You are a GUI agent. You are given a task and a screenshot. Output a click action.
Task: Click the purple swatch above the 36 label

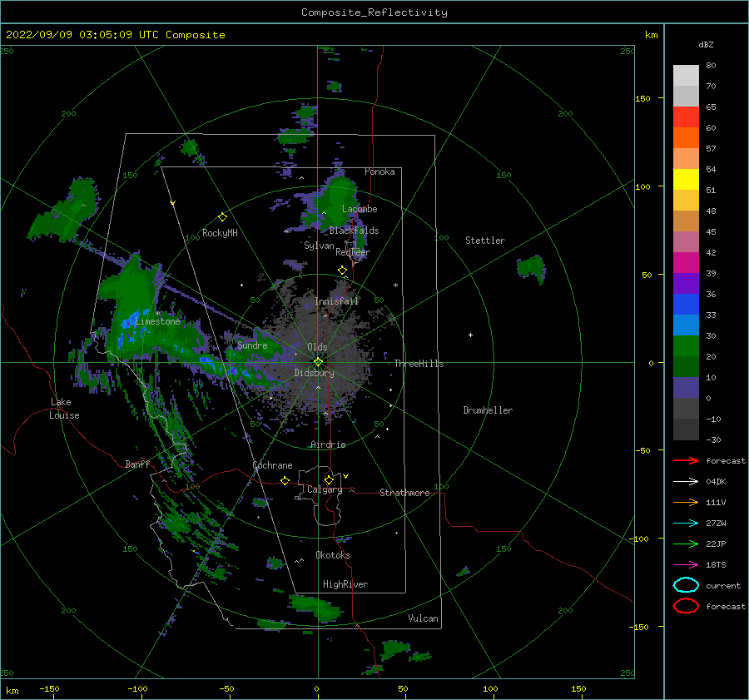tap(686, 283)
